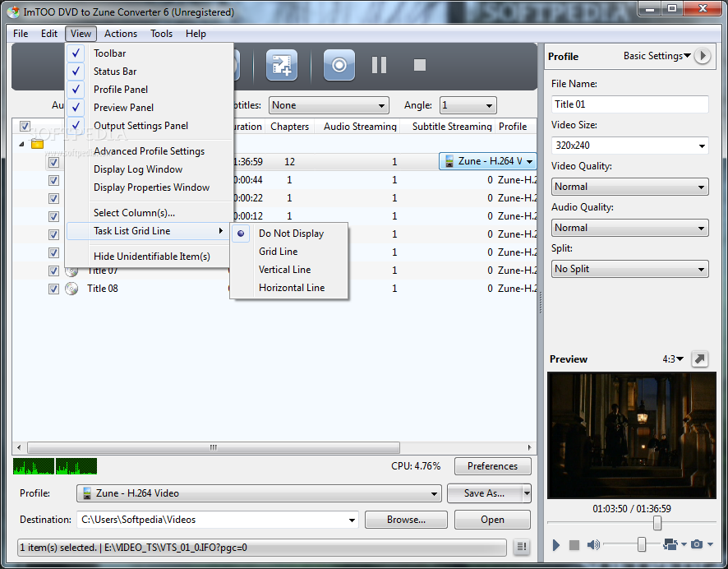Click the preview volume slider handle
This screenshot has height=569, width=728.
tap(641, 544)
